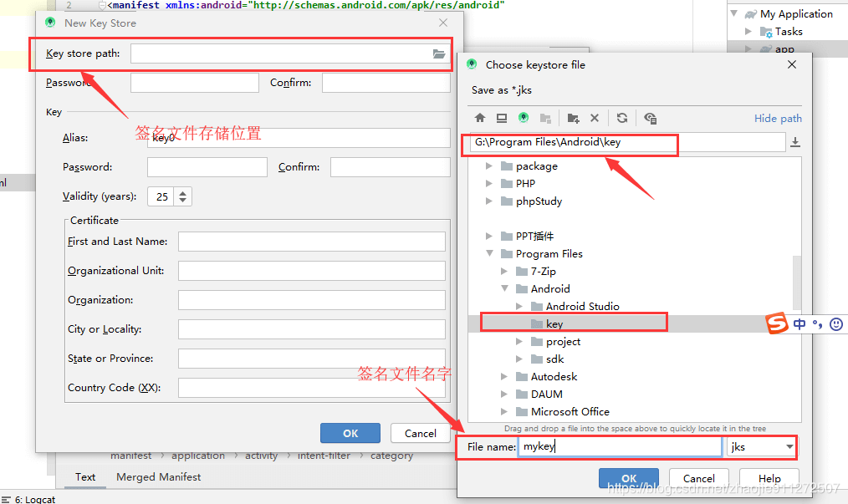Click Hide path link

tap(778, 119)
